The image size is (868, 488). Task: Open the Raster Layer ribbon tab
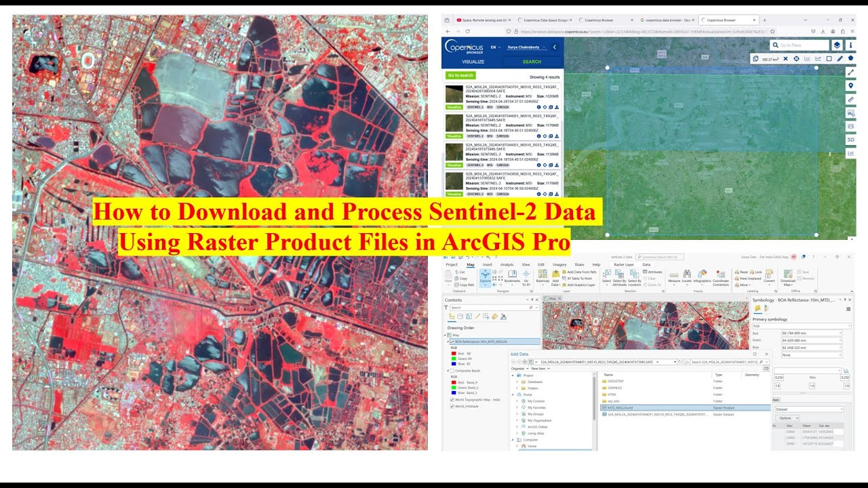pyautogui.click(x=624, y=264)
